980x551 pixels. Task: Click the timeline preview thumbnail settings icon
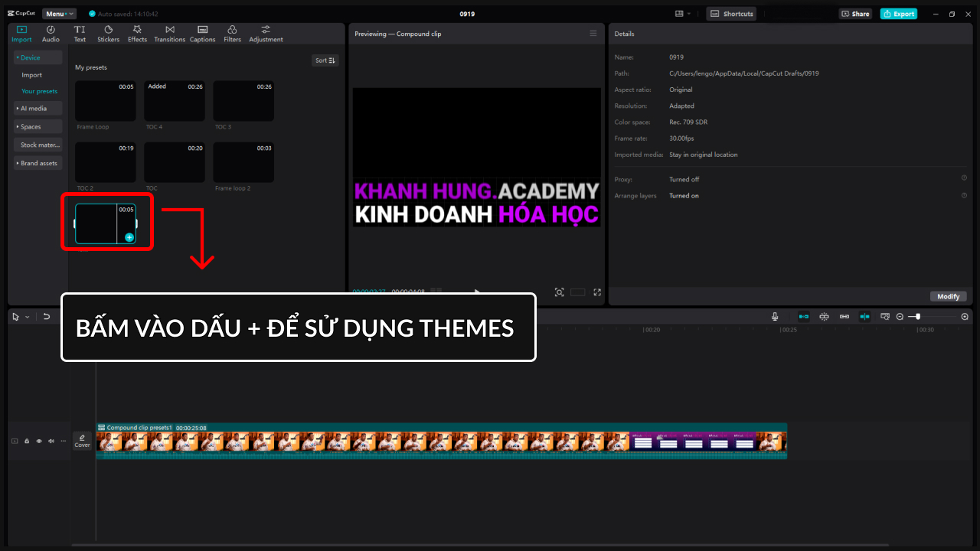[x=885, y=317]
